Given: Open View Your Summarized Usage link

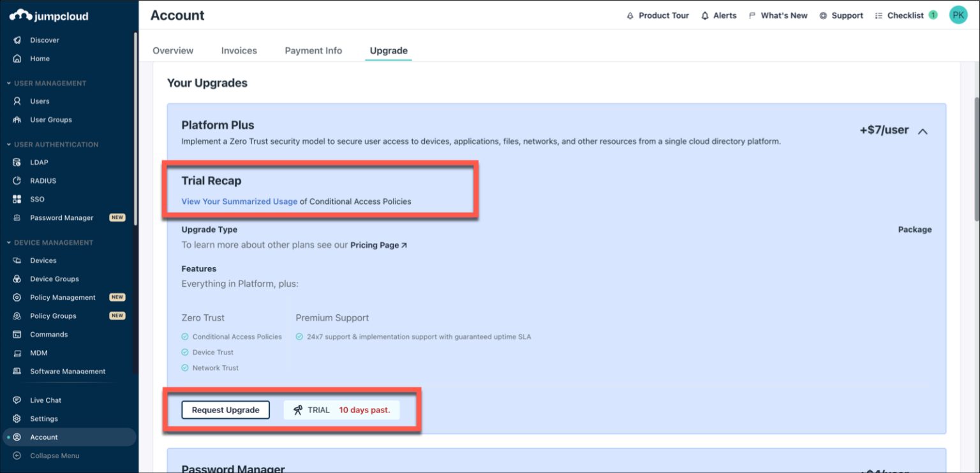Looking at the screenshot, I should 239,201.
